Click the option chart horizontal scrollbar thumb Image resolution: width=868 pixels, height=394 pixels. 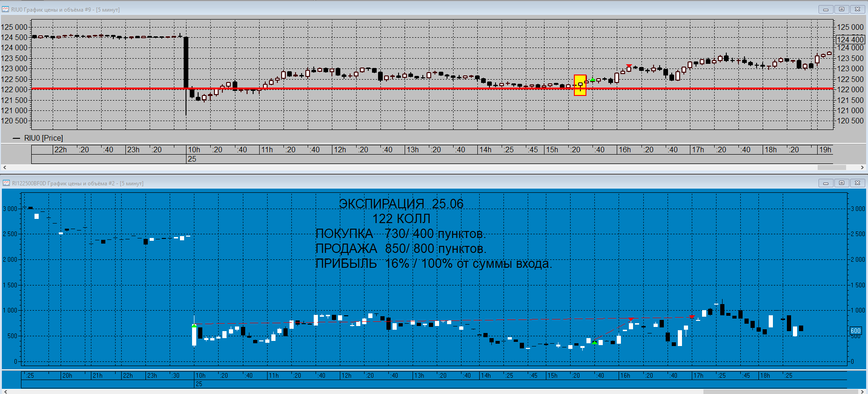(780, 391)
